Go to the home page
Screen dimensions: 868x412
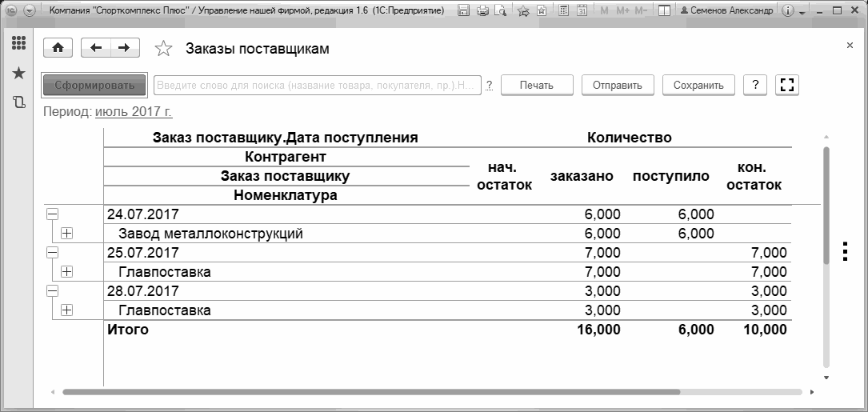(58, 48)
